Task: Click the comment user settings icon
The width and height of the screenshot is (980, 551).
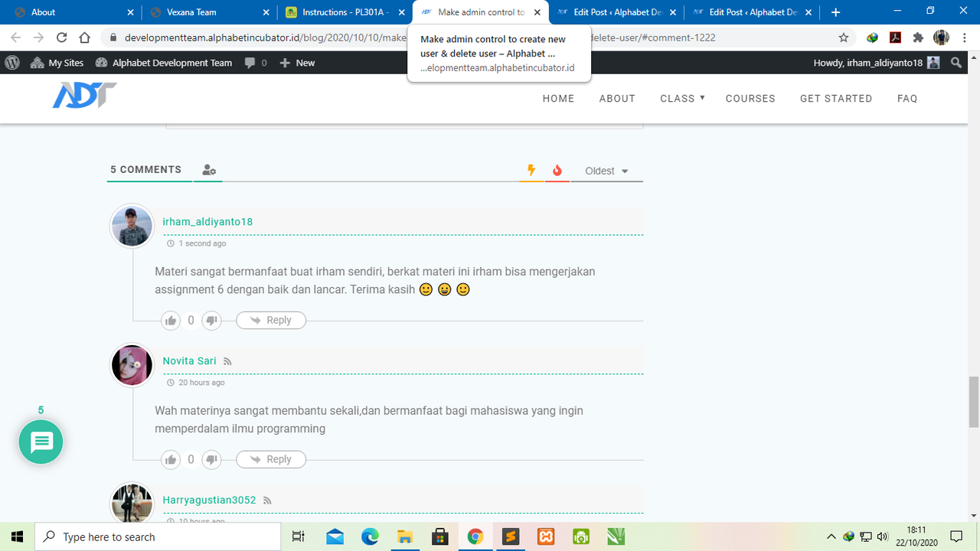Action: tap(208, 170)
